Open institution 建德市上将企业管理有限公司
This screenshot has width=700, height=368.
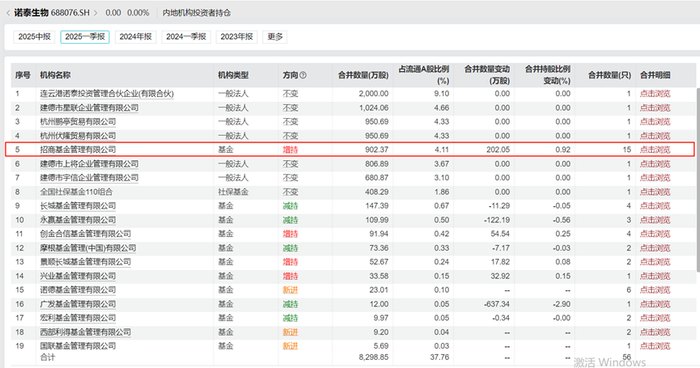(x=89, y=164)
